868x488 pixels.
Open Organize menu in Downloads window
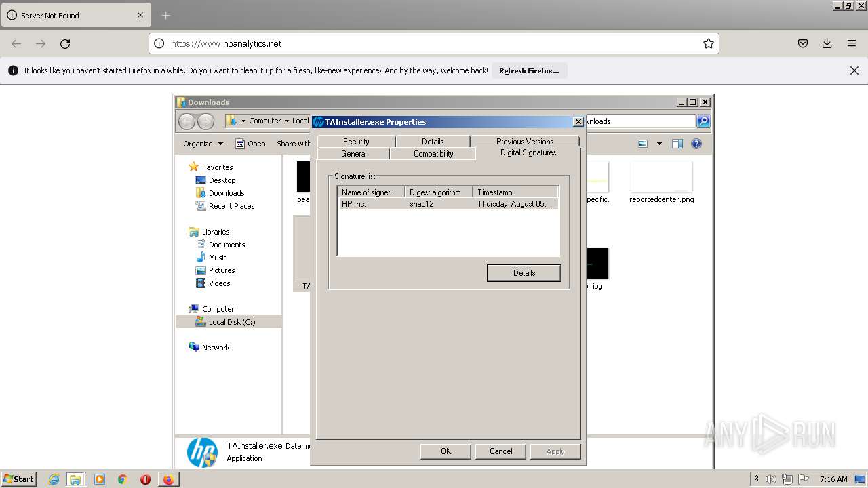203,144
